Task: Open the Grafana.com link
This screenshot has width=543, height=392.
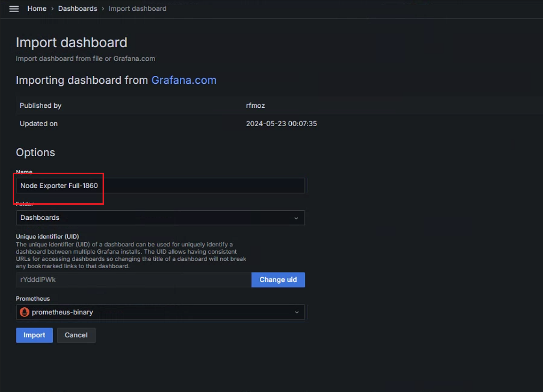Action: click(184, 80)
